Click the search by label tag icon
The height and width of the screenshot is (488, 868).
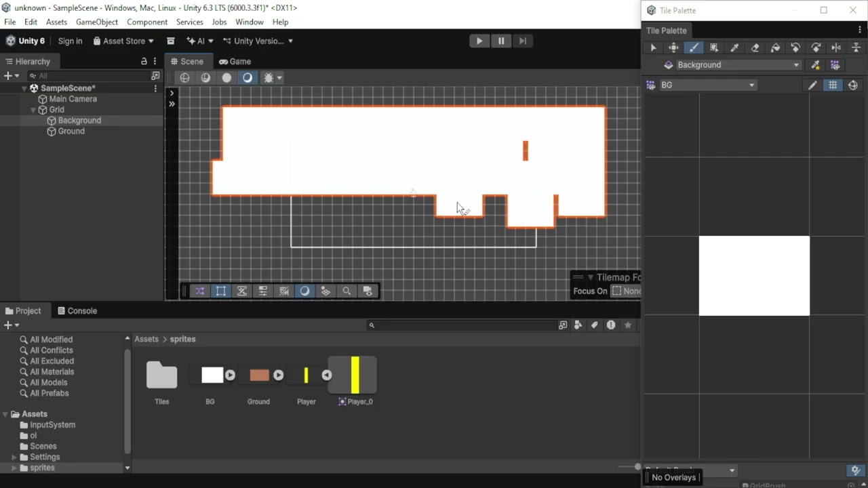tap(594, 325)
